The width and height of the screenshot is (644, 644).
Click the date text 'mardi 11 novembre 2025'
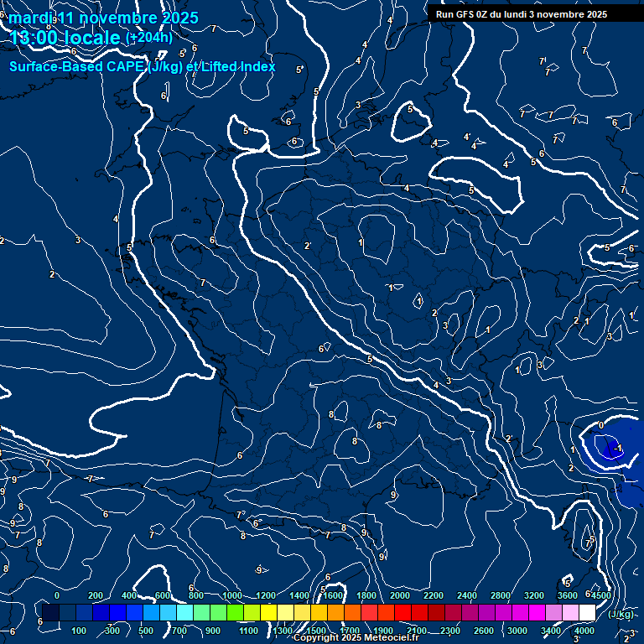coord(103,18)
